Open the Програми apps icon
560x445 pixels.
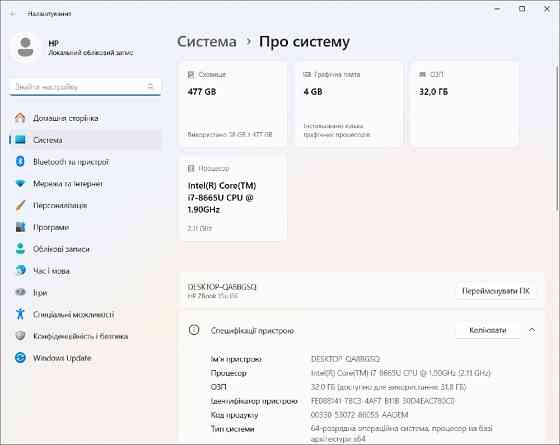pos(20,227)
